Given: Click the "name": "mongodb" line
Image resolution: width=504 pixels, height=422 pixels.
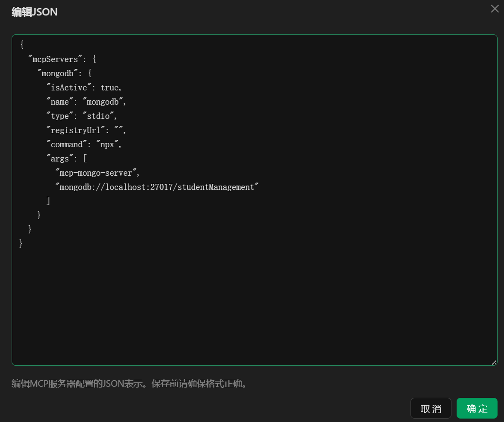Looking at the screenshot, I should [x=86, y=102].
